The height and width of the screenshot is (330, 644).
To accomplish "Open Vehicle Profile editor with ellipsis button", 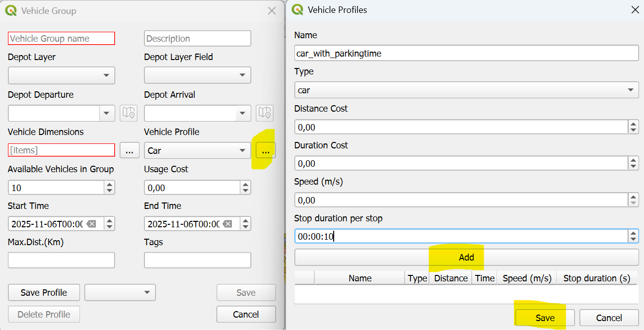I will tap(266, 151).
